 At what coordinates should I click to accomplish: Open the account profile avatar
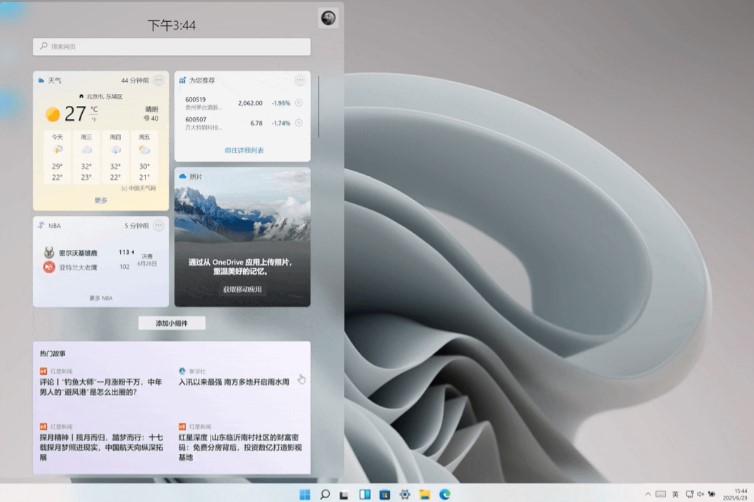tap(328, 18)
